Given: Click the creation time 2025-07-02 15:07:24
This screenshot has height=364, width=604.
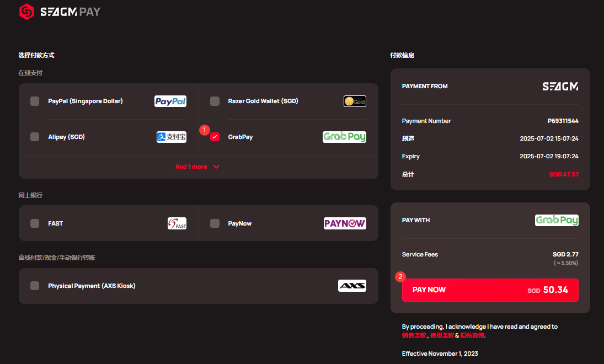Looking at the screenshot, I should click(549, 138).
